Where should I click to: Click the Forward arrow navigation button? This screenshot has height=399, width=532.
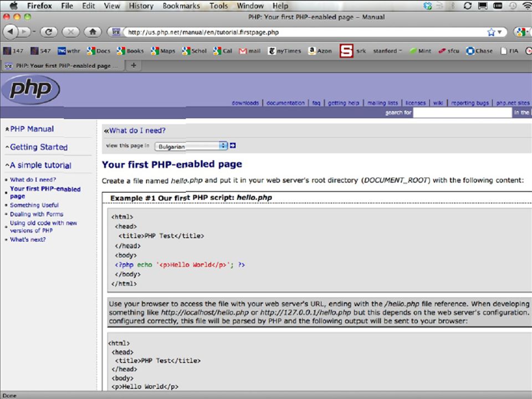[x=24, y=32]
